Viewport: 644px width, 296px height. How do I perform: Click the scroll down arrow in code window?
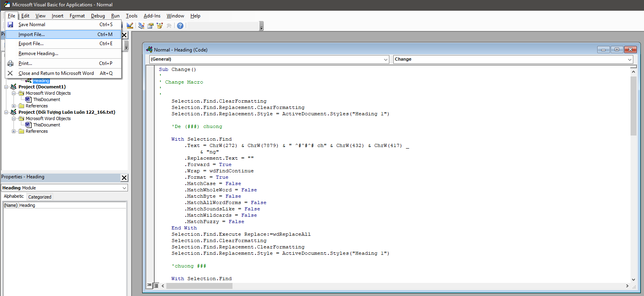[x=633, y=279]
